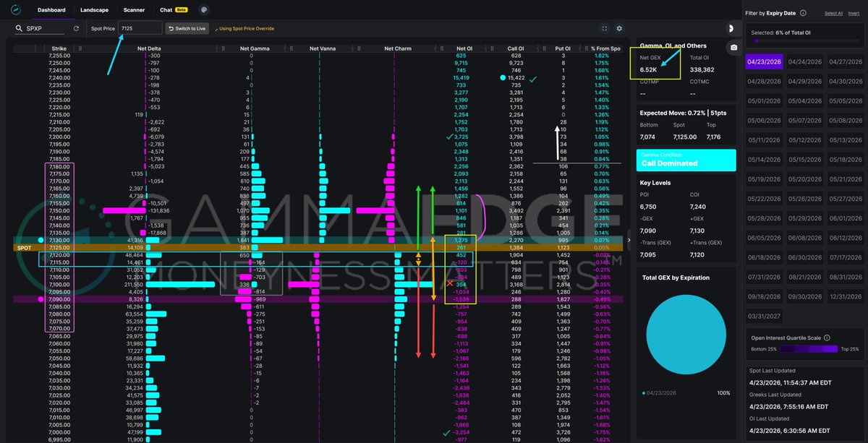Sort by the Net Vanna column header

(324, 48)
